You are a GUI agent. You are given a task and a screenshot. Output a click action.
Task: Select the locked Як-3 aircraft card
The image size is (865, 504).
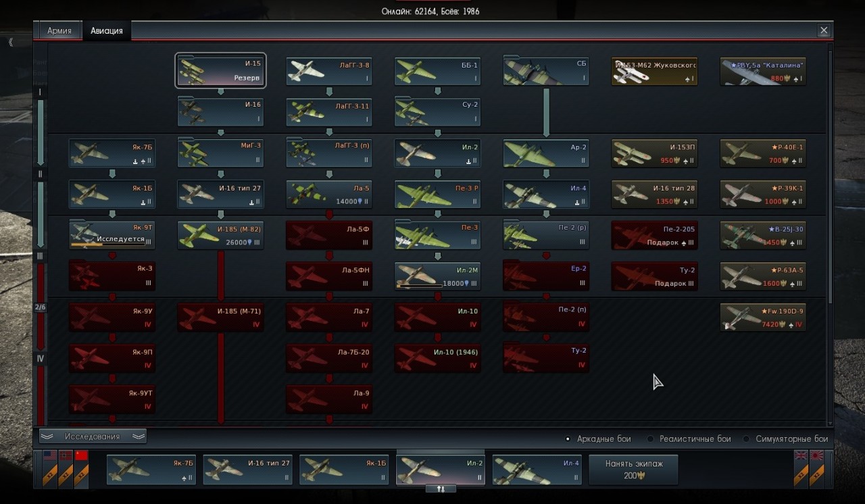[112, 276]
